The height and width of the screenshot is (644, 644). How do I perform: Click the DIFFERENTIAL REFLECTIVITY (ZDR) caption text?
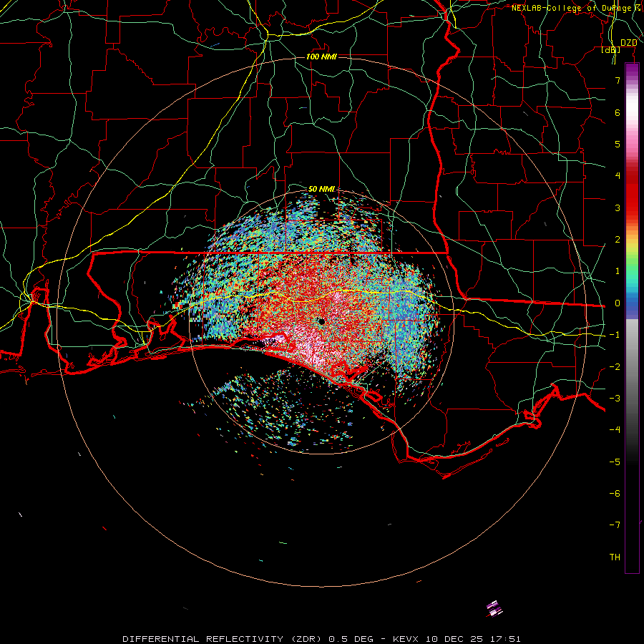pos(223,639)
